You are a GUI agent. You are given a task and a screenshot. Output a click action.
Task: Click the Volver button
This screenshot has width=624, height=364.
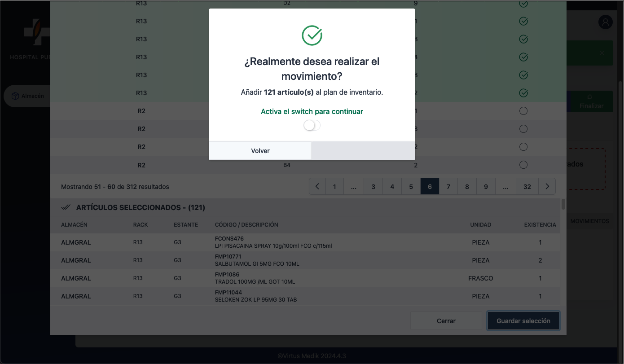click(x=260, y=151)
